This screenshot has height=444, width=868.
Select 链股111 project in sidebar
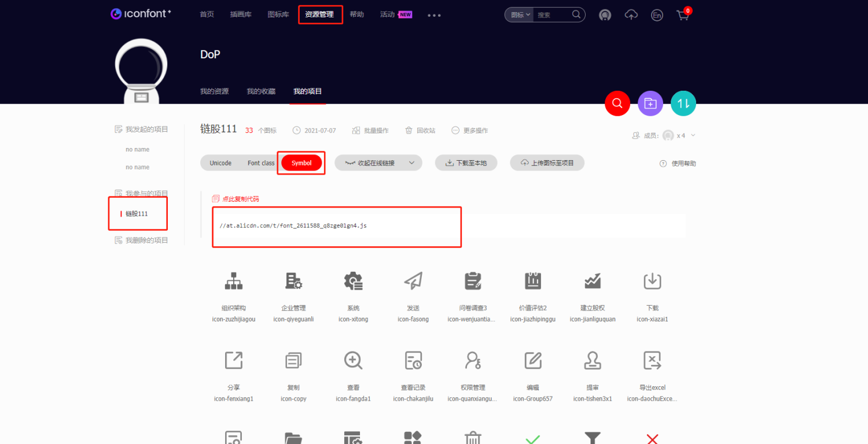pyautogui.click(x=137, y=214)
